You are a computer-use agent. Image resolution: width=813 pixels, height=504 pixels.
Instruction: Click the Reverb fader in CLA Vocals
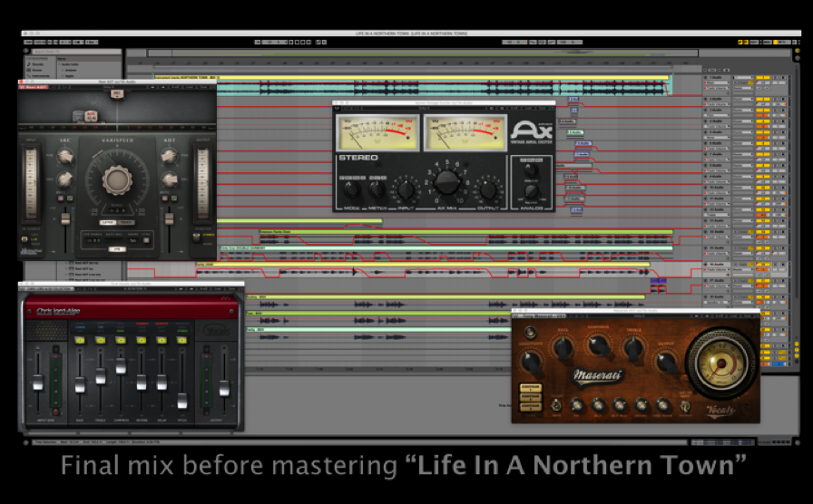(141, 383)
